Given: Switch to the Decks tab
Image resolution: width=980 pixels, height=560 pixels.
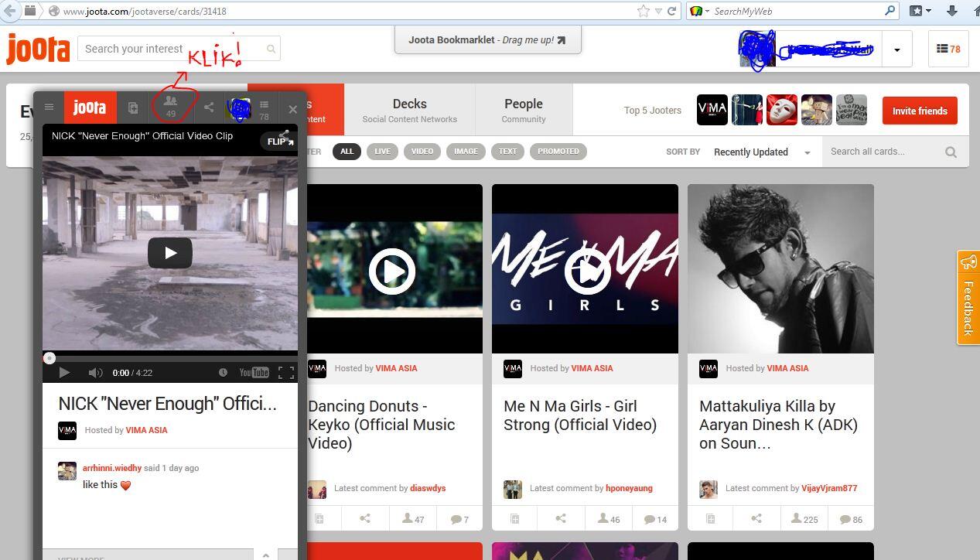Looking at the screenshot, I should click(409, 110).
